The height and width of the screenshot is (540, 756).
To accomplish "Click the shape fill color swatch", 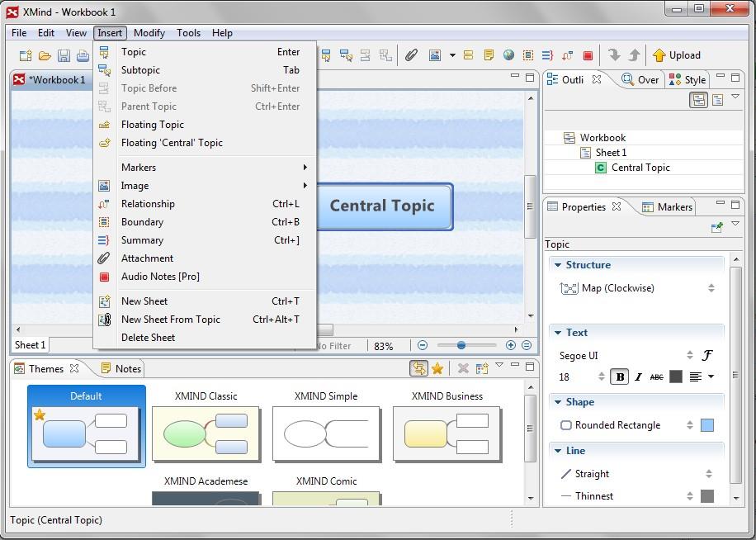I will (707, 424).
